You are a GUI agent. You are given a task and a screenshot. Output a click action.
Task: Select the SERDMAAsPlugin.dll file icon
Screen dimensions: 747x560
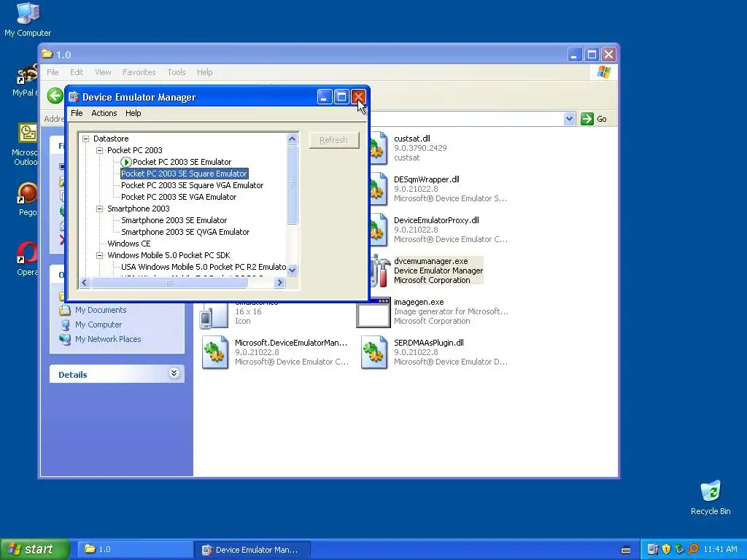374,352
